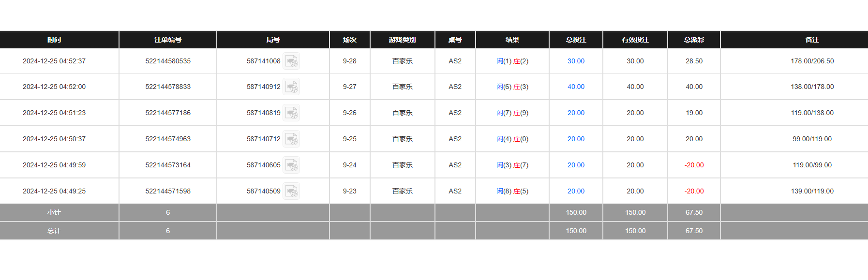Open the blue 30.00 total bet link
This screenshot has height=280, width=868.
click(576, 61)
